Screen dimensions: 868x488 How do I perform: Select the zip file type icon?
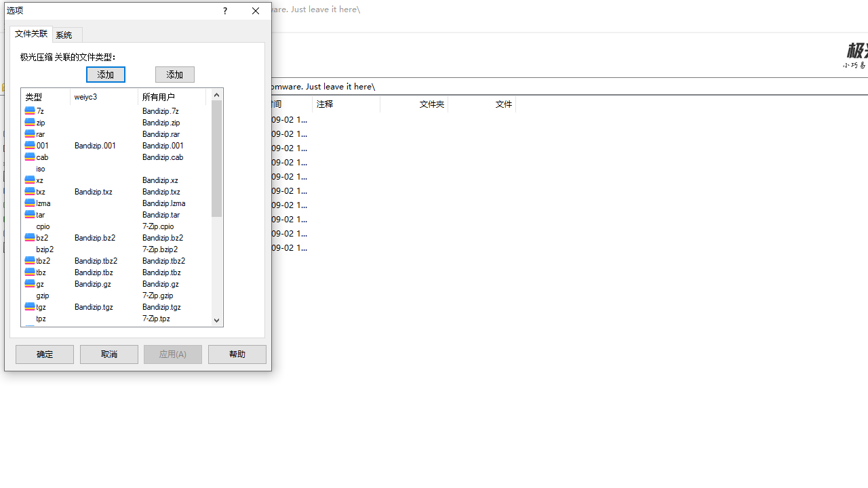30,122
